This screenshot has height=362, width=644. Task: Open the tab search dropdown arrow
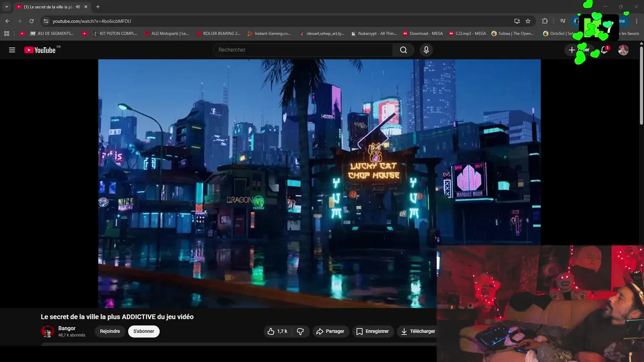tap(7, 7)
